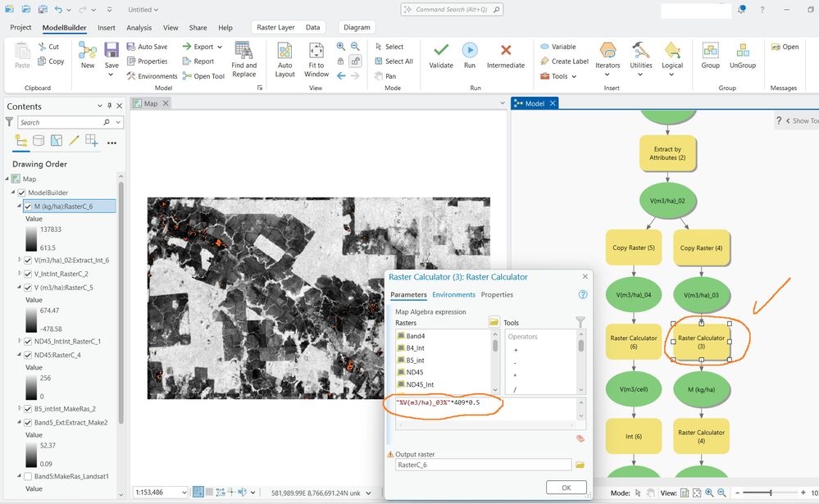
Task: Show list by drawing order icon
Action: 20,140
